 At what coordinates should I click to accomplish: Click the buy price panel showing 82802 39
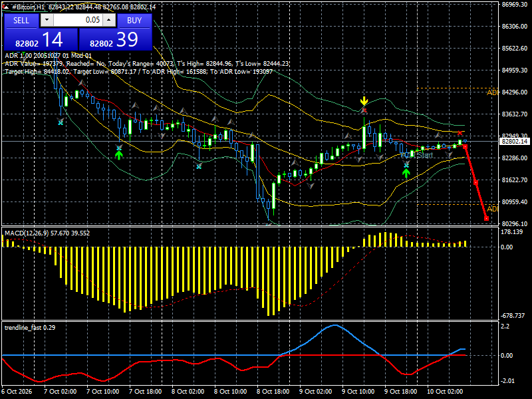(115, 40)
